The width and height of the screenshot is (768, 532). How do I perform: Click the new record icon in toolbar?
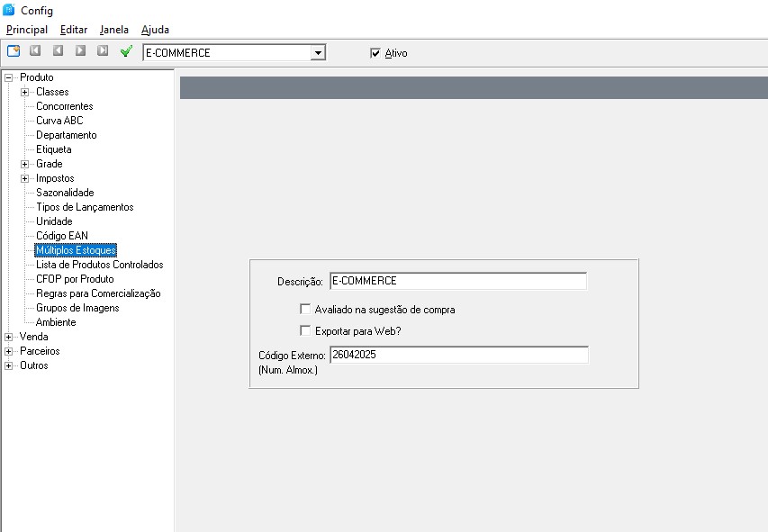click(14, 51)
